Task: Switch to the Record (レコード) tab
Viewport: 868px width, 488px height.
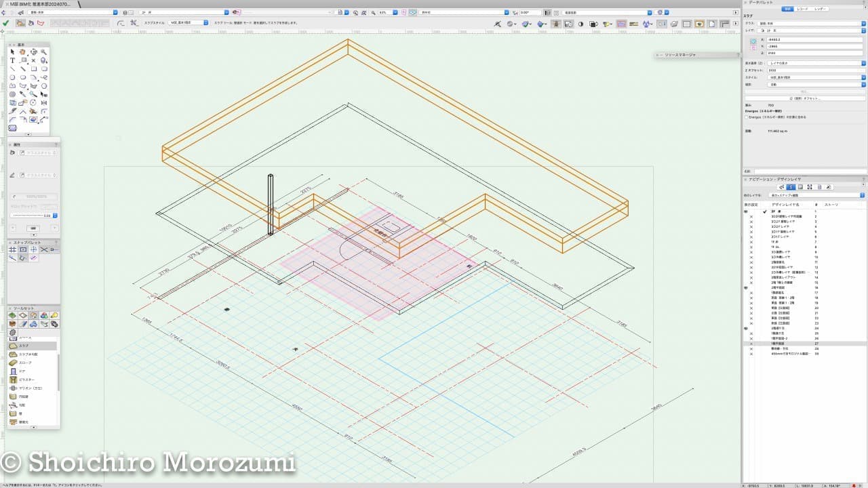Action: click(803, 9)
